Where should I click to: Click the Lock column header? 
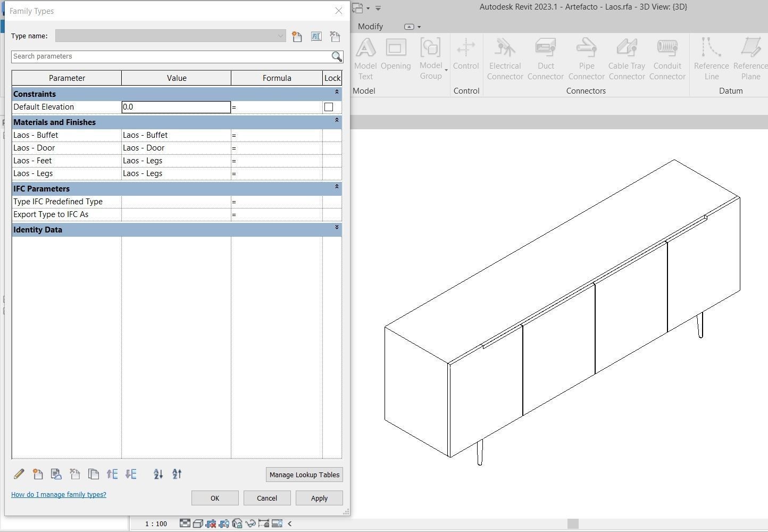[332, 78]
